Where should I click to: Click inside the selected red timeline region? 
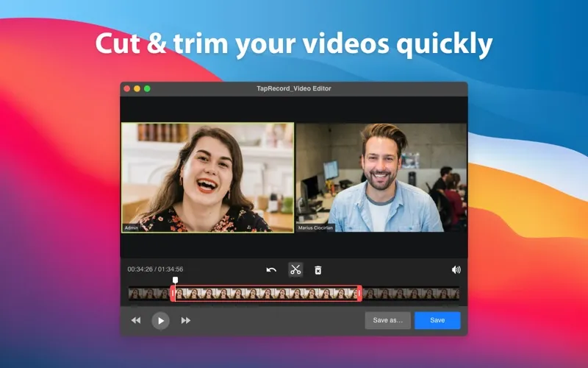[x=266, y=294]
